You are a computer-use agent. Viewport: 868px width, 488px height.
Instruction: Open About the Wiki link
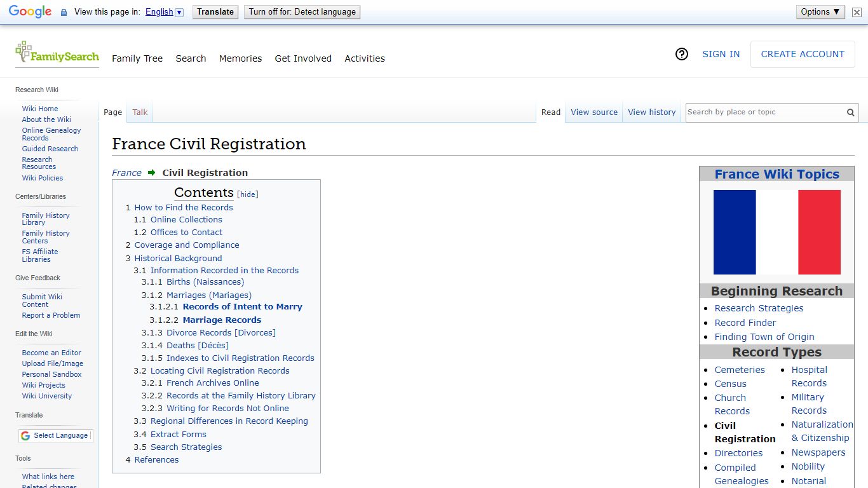[46, 119]
